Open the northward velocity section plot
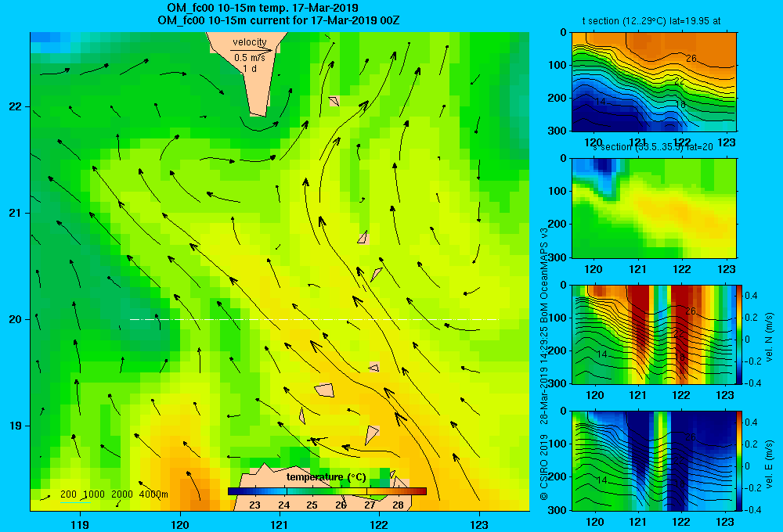Viewport: 783px width, 532px height. 654,334
